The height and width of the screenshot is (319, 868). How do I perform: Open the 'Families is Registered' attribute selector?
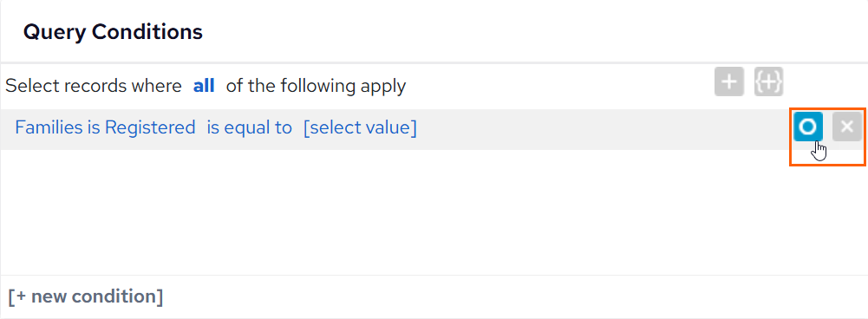(105, 127)
